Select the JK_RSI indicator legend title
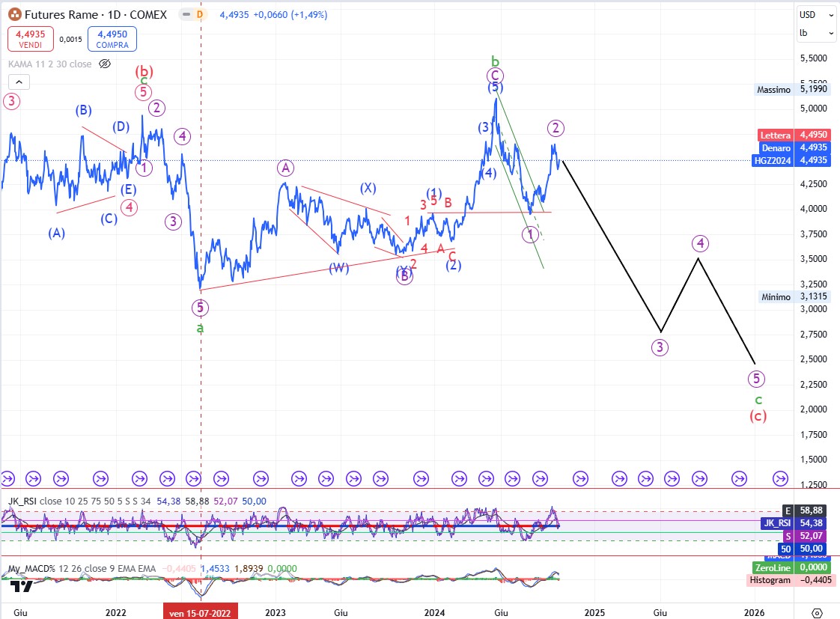Image resolution: width=840 pixels, height=619 pixels. coord(22,501)
